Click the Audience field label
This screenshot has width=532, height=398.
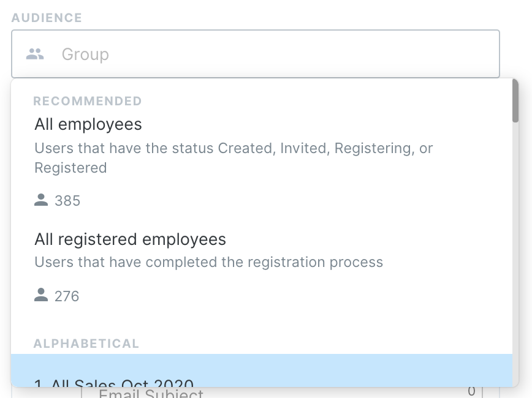point(47,18)
